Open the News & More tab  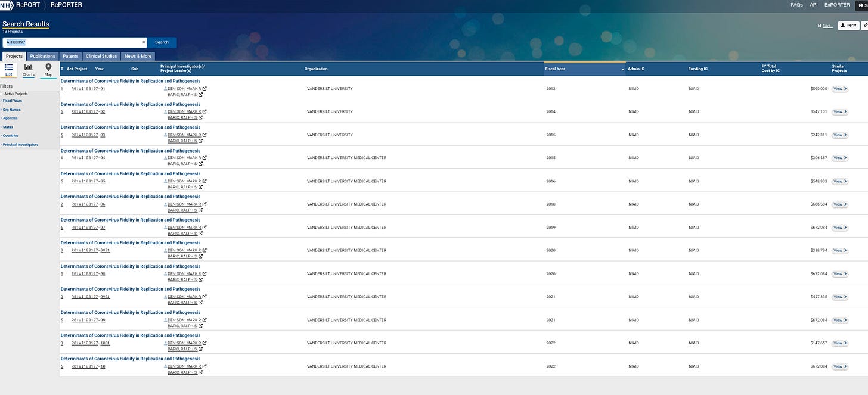point(138,56)
